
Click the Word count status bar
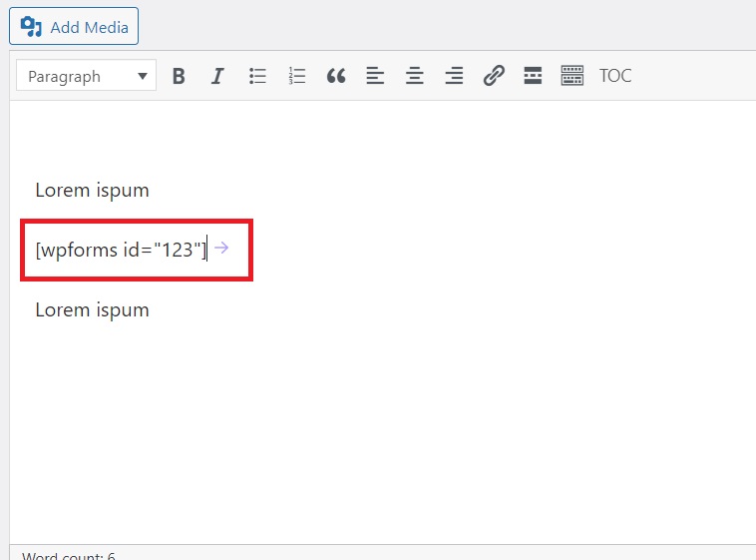click(x=70, y=554)
